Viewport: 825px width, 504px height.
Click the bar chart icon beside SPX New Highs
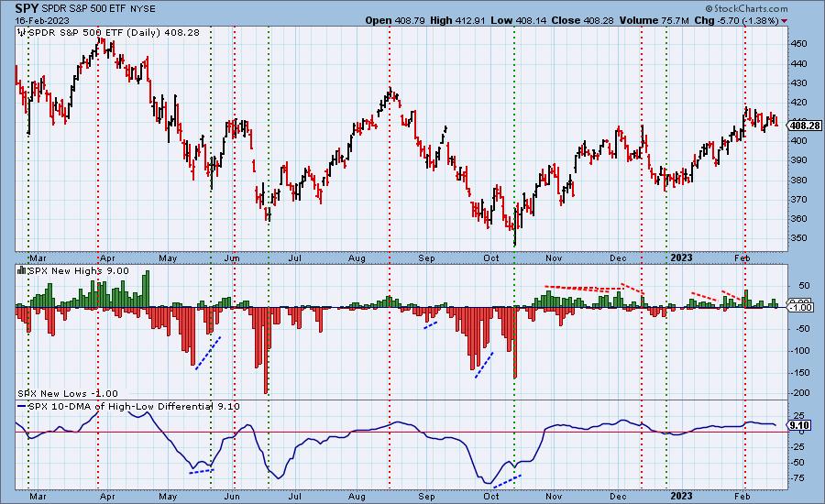(x=22, y=270)
